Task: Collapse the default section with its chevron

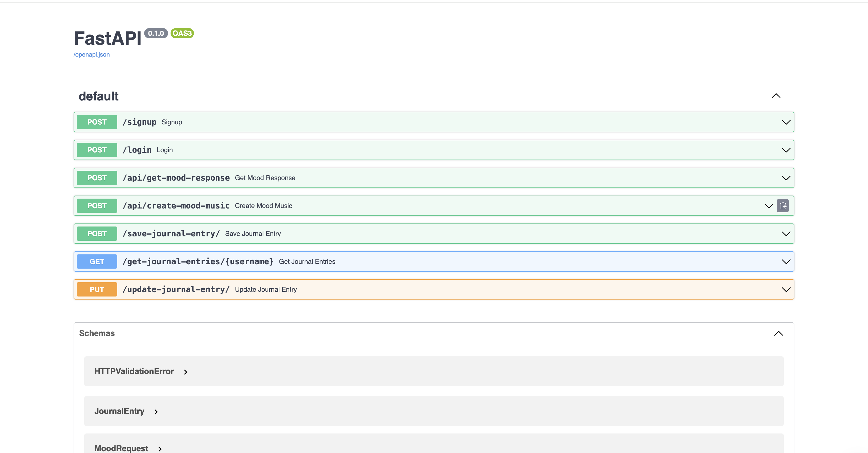Action: coord(776,96)
